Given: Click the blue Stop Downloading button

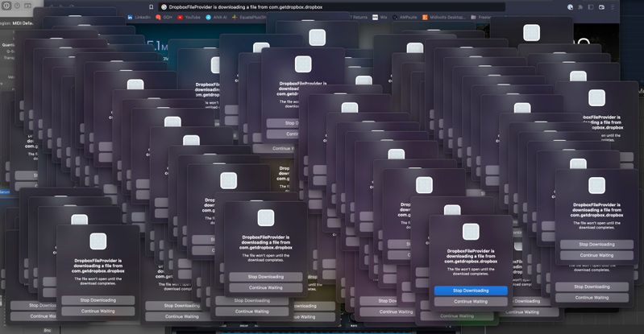Looking at the screenshot, I should point(471,291).
